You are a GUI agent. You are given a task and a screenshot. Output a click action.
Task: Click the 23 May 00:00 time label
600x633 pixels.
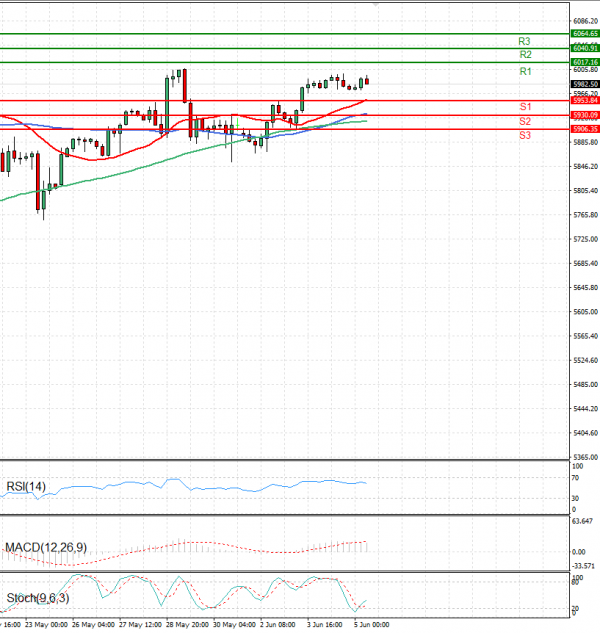tap(46, 625)
